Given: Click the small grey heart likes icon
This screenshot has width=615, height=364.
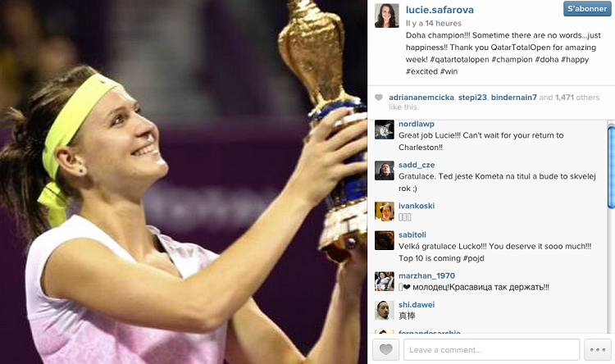Looking at the screenshot, I should pyautogui.click(x=379, y=98).
